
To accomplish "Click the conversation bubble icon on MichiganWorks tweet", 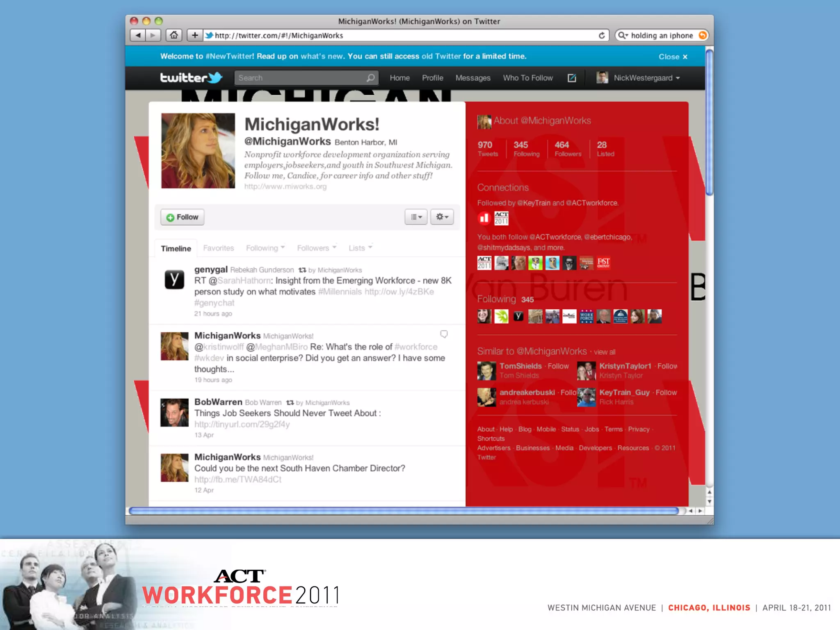I will tap(444, 334).
